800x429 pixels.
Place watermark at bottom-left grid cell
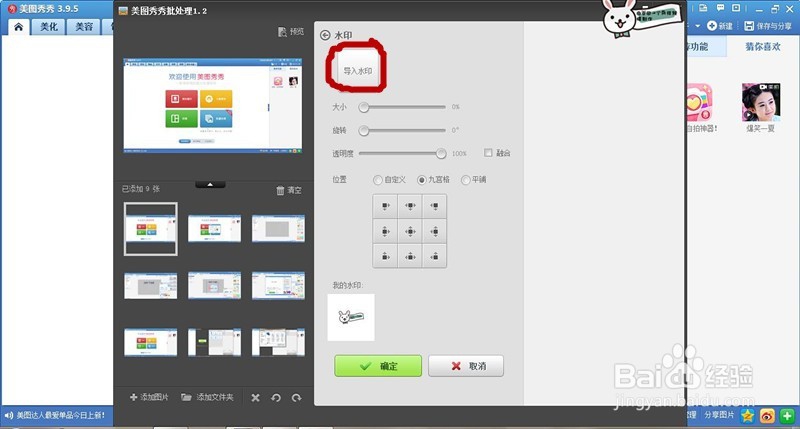click(x=385, y=256)
